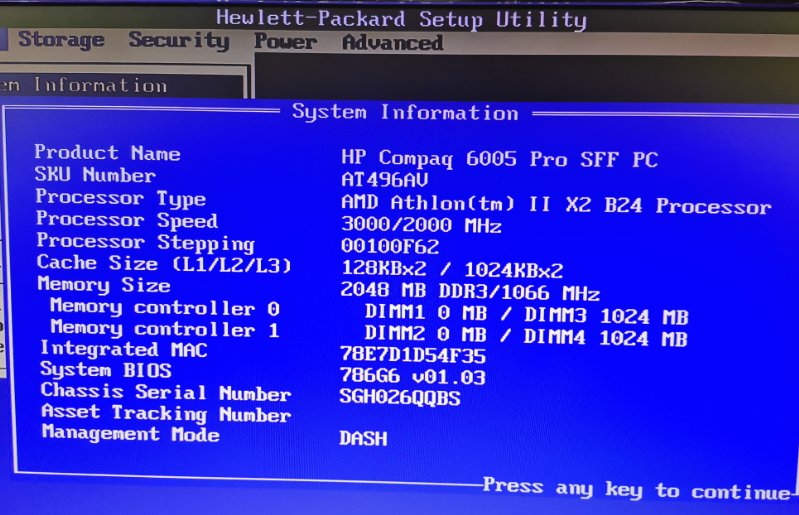Select BIOS version '786G6 v01.03'

pyautogui.click(x=412, y=376)
